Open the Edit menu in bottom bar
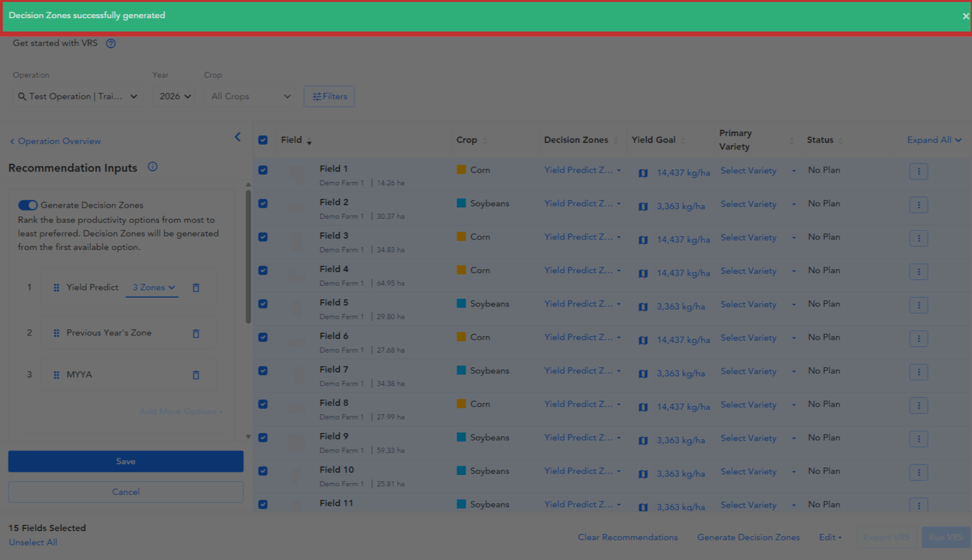The height and width of the screenshot is (560, 972). click(830, 538)
